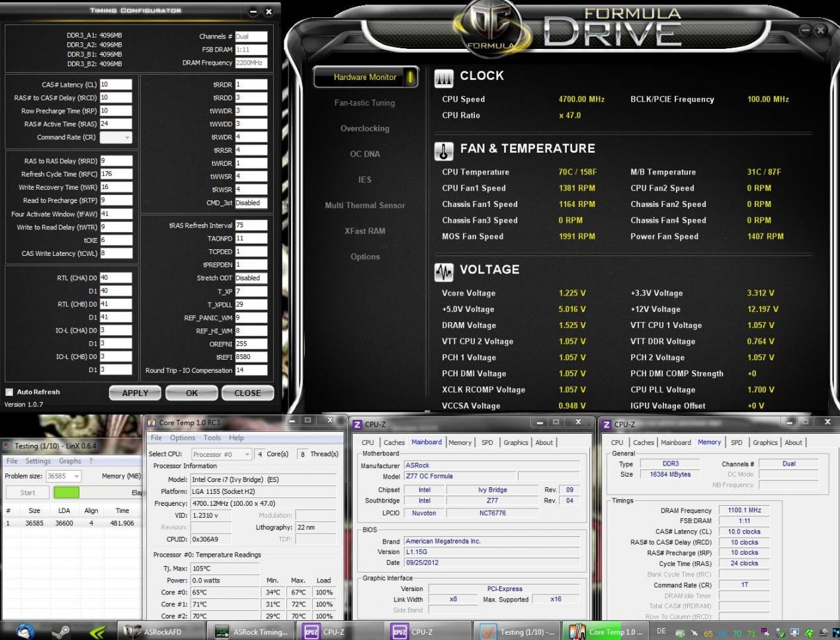Expand the LinX Problem size dropdown
The width and height of the screenshot is (840, 640).
tap(63, 476)
